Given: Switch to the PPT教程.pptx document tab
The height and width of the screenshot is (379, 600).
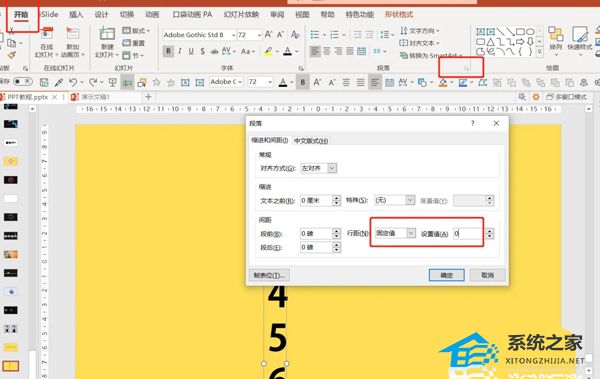Looking at the screenshot, I should coord(28,97).
